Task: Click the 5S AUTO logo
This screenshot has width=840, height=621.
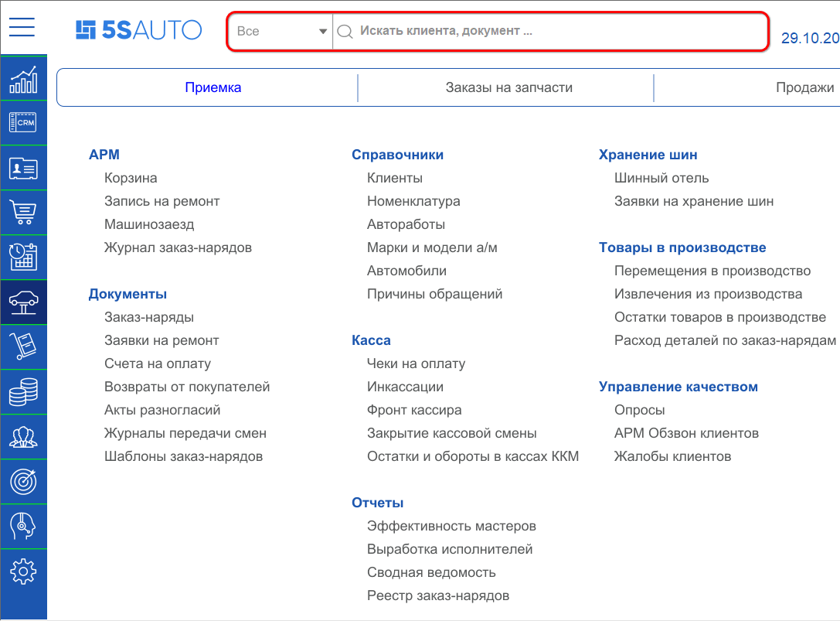Action: 139,29
